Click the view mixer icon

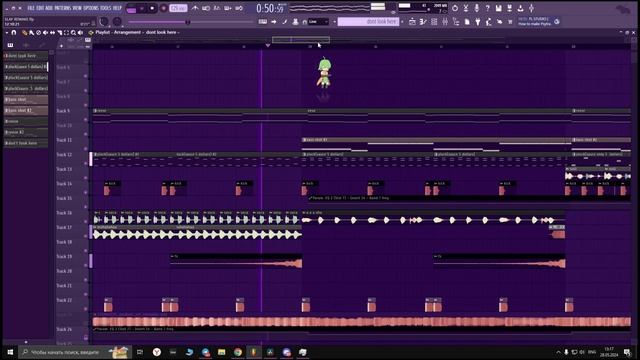click(445, 22)
